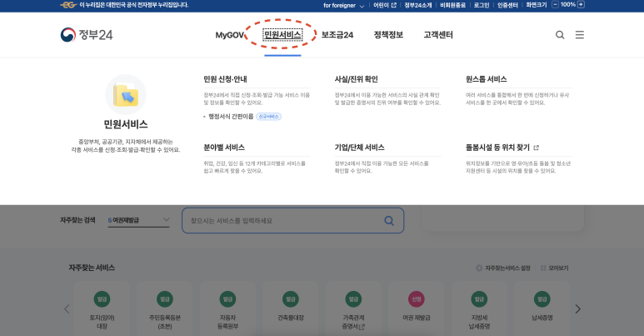Click the 지방세 납세증명 발급 icon
Image resolution: width=644 pixels, height=336 pixels.
(x=479, y=299)
